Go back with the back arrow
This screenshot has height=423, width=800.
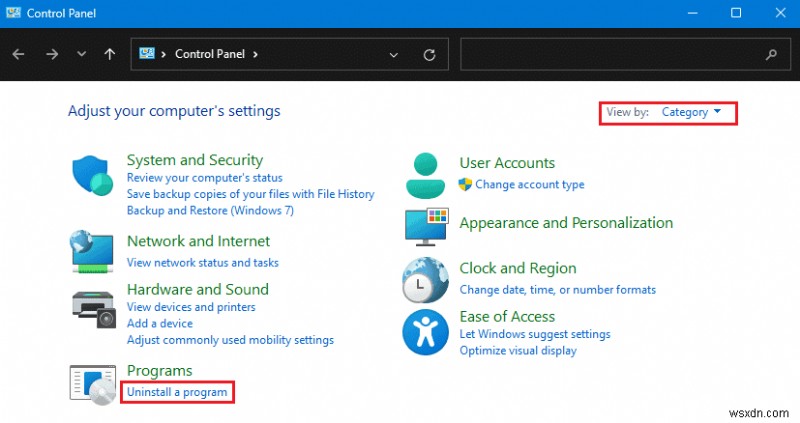(18, 54)
